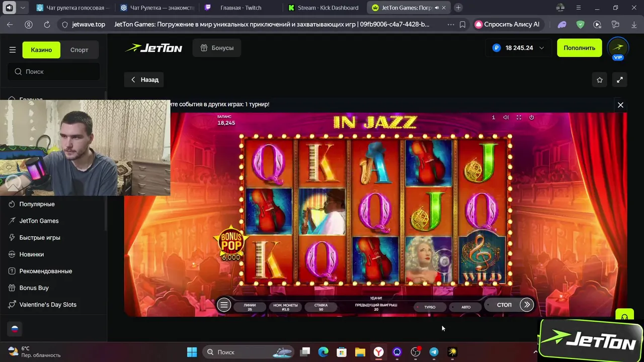The width and height of the screenshot is (644, 362).
Task: Go back with the Назад button
Action: pyautogui.click(x=144, y=79)
